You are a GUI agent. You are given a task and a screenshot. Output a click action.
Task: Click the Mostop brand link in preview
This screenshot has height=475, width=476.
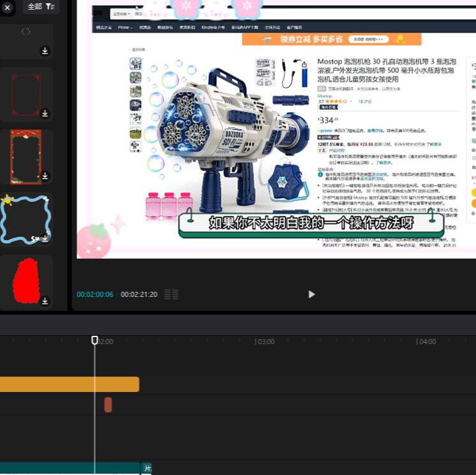[x=325, y=96]
